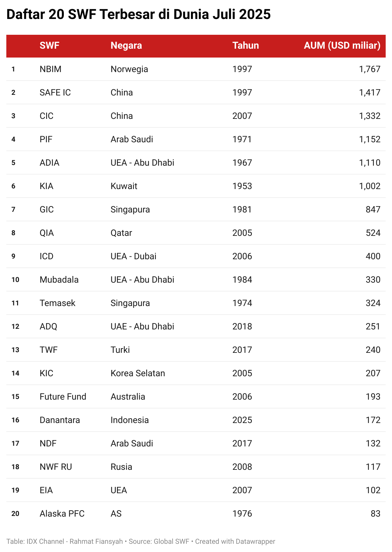Image resolution: width=392 pixels, height=552 pixels.
Task: Click the ADIA AUM value 1,110
Action: click(370, 163)
